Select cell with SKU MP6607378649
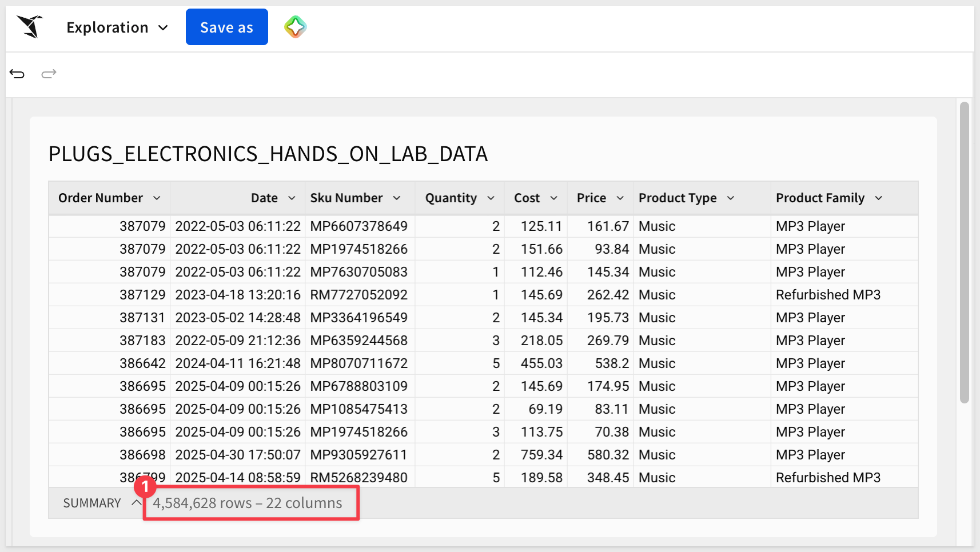Viewport: 980px width, 552px height. pos(360,226)
